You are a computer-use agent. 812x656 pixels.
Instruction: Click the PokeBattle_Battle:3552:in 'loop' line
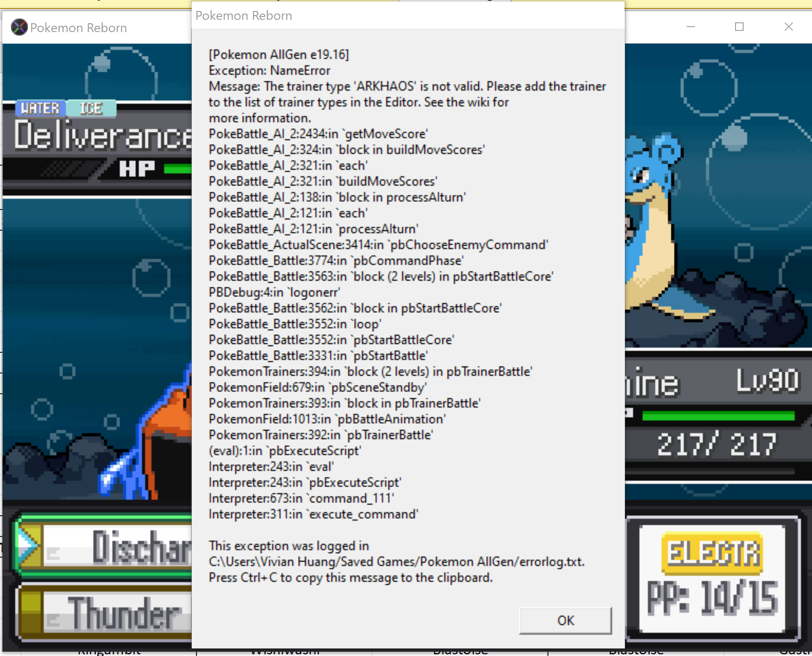[295, 324]
